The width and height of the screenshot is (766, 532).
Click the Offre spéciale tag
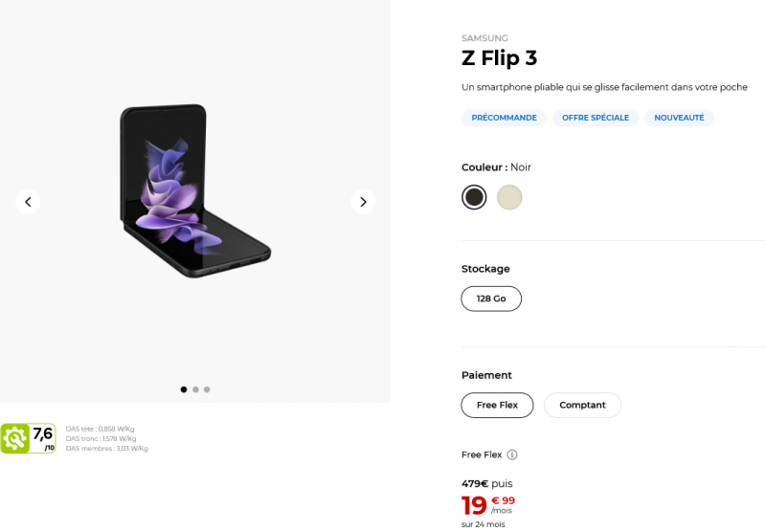pyautogui.click(x=596, y=118)
